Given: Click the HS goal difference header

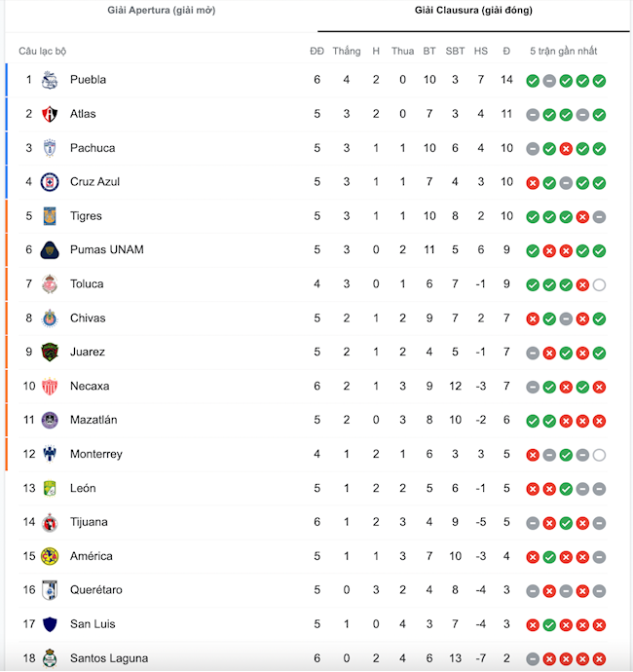Looking at the screenshot, I should [x=481, y=51].
